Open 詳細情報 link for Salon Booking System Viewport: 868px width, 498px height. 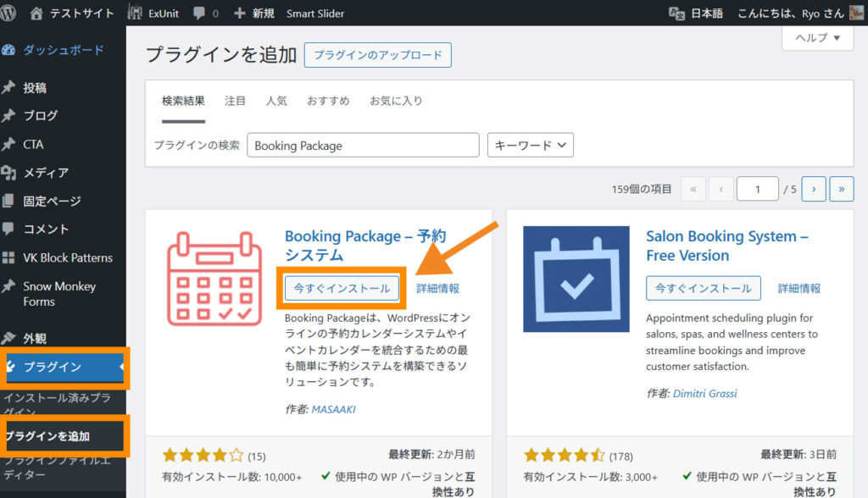point(799,288)
